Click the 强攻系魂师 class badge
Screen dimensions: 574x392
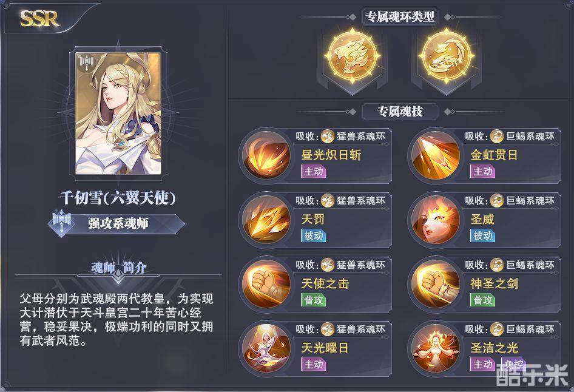(x=116, y=223)
